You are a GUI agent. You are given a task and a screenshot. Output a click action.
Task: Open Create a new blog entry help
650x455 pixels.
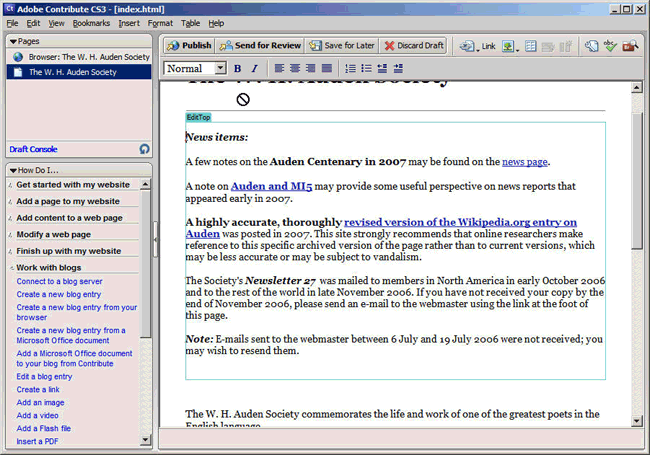click(x=59, y=294)
